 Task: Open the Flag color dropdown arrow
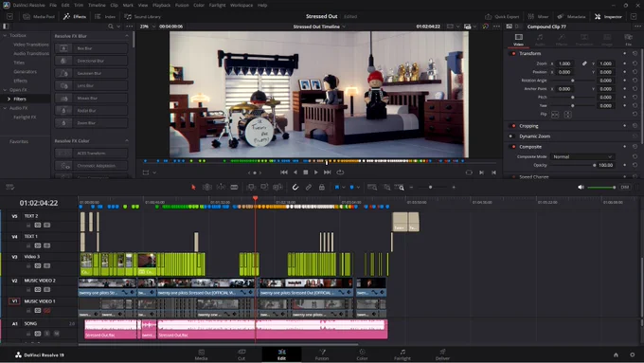pos(344,188)
